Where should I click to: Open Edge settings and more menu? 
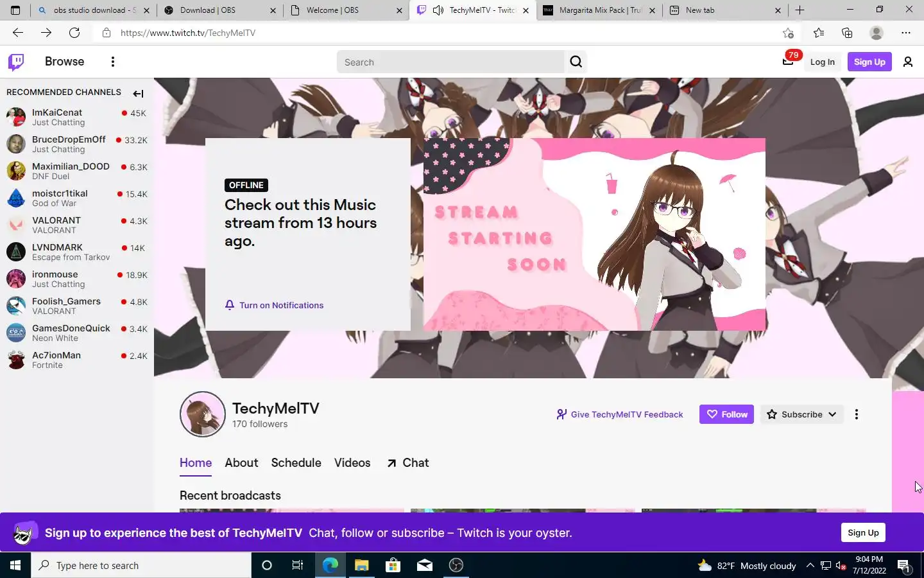[x=905, y=33]
